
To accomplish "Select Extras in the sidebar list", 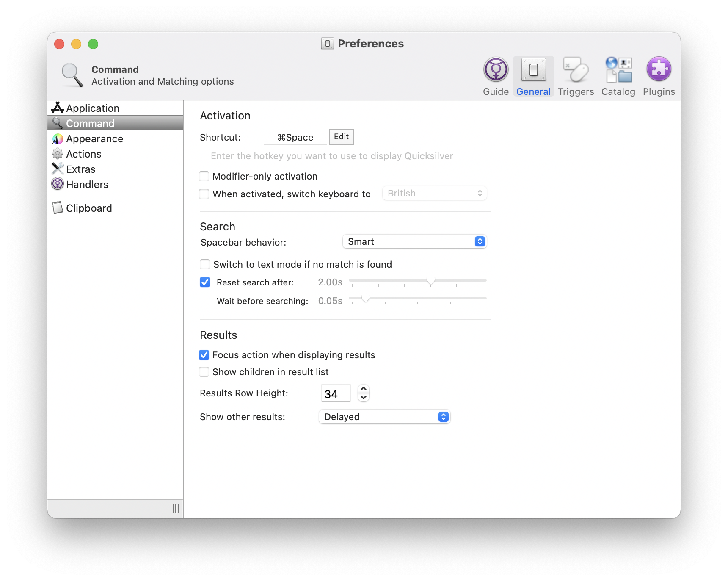I will (x=115, y=169).
